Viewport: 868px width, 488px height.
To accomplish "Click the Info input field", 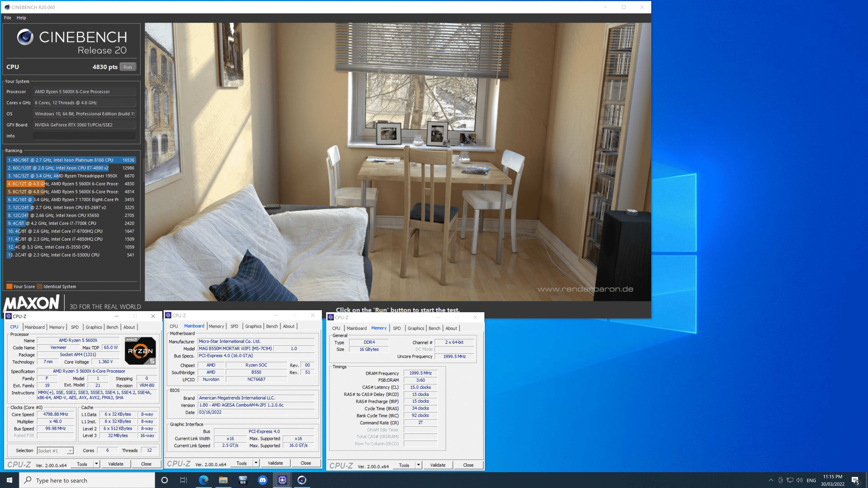I will point(84,136).
